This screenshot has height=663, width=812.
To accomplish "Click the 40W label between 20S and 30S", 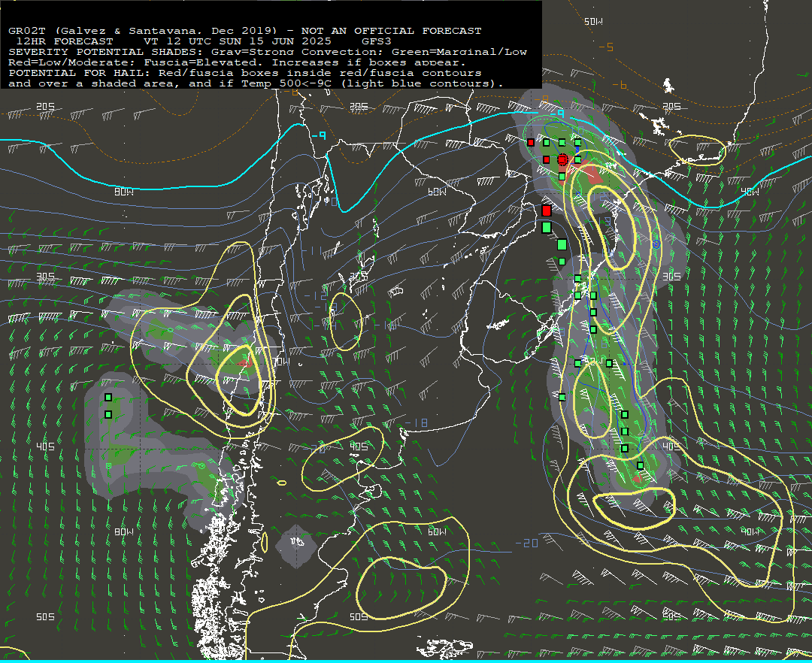I will pyautogui.click(x=750, y=192).
